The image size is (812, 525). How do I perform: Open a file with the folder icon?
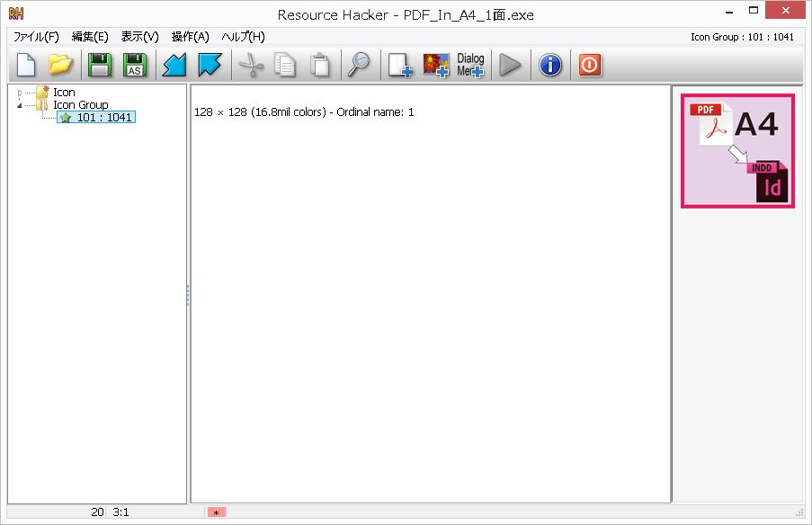(x=60, y=65)
